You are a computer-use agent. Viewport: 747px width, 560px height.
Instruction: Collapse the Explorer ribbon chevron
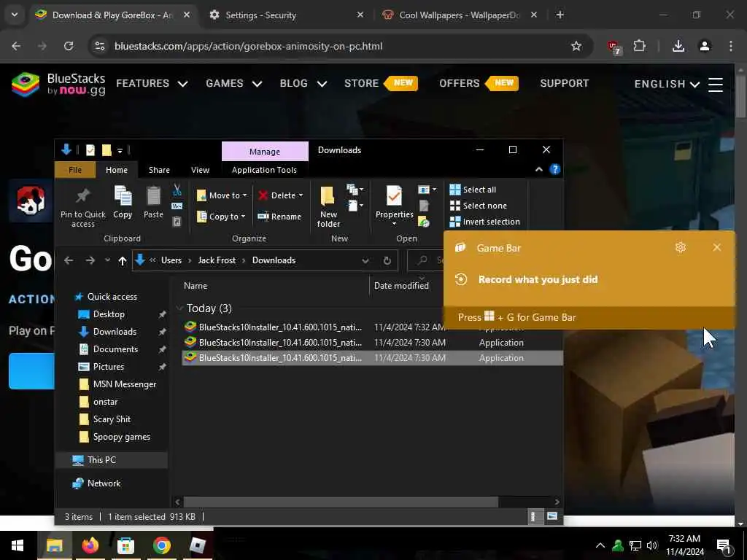539,169
